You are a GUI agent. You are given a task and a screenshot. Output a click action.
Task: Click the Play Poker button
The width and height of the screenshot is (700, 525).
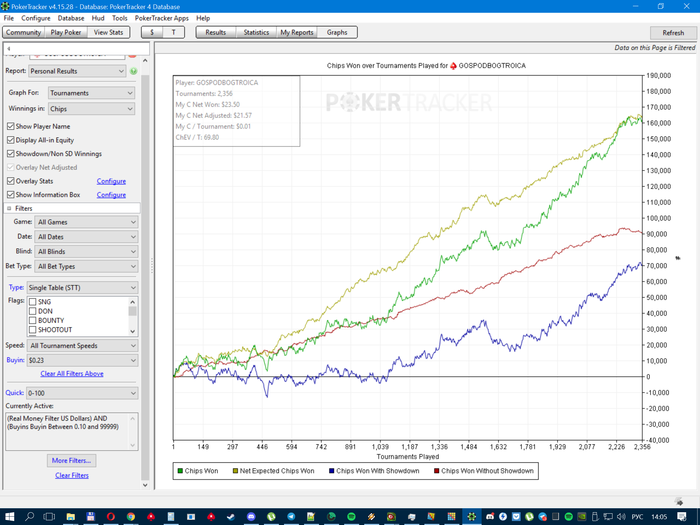[66, 32]
